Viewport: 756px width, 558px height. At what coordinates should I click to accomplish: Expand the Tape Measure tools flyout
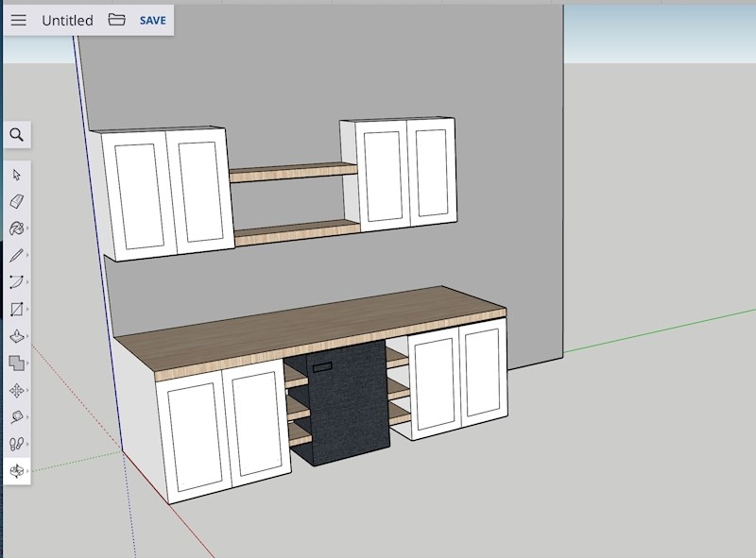pos(27,416)
